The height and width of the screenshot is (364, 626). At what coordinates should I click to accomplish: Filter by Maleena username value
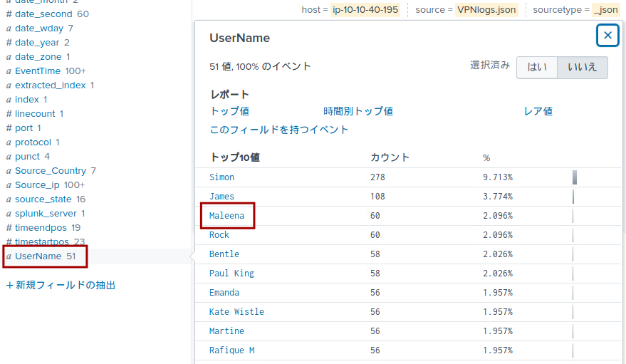[x=226, y=216]
